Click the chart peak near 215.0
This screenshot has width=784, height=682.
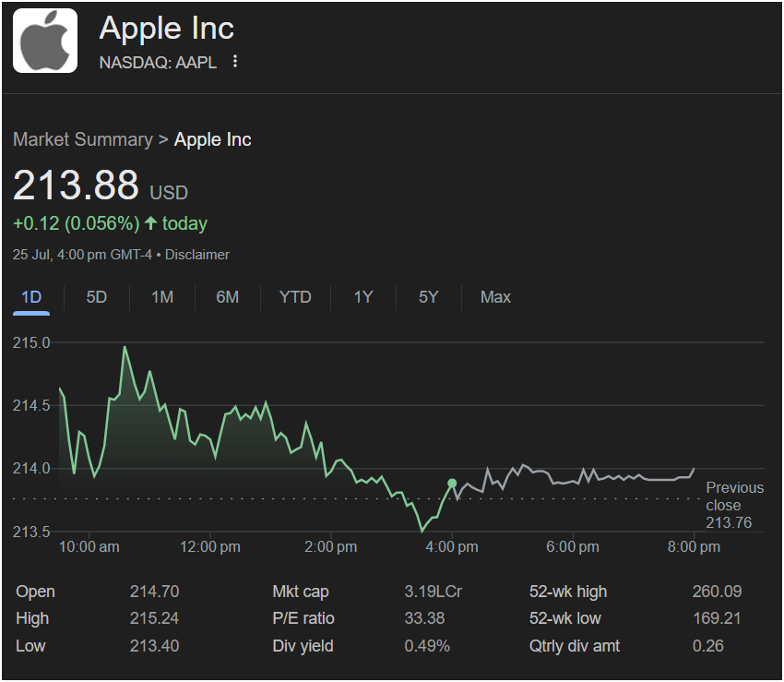125,347
